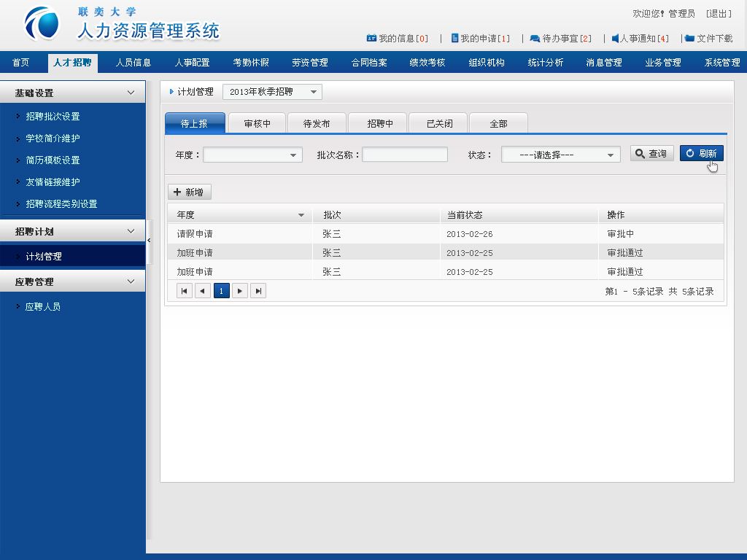The height and width of the screenshot is (560, 747).
Task: Click the 查询 search button
Action: 651,153
